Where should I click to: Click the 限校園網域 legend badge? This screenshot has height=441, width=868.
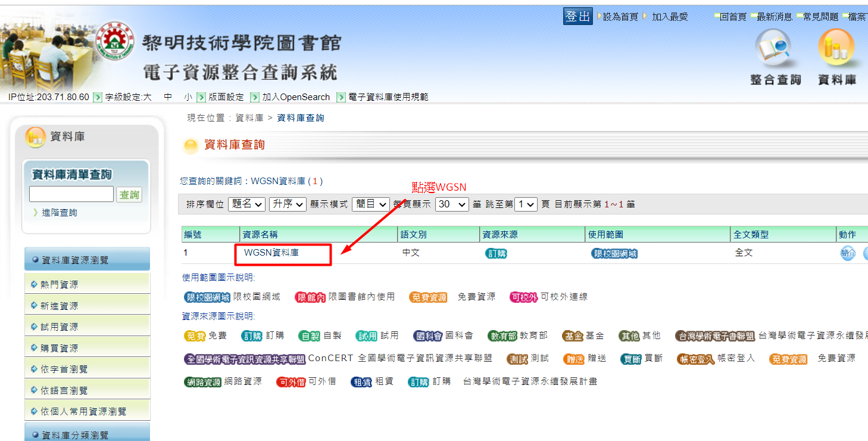coord(207,297)
